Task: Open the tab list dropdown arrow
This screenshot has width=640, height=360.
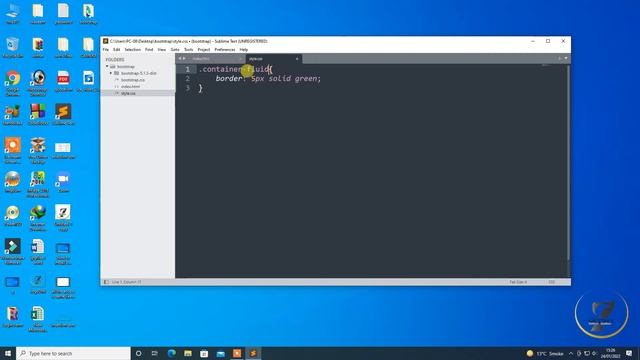Action: 566,58
